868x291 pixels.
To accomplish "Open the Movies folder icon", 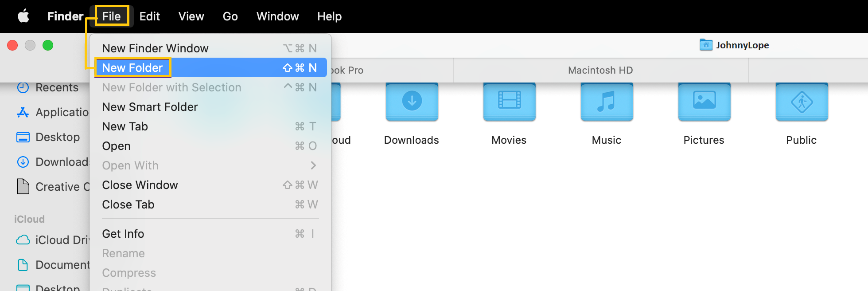I will tap(510, 102).
